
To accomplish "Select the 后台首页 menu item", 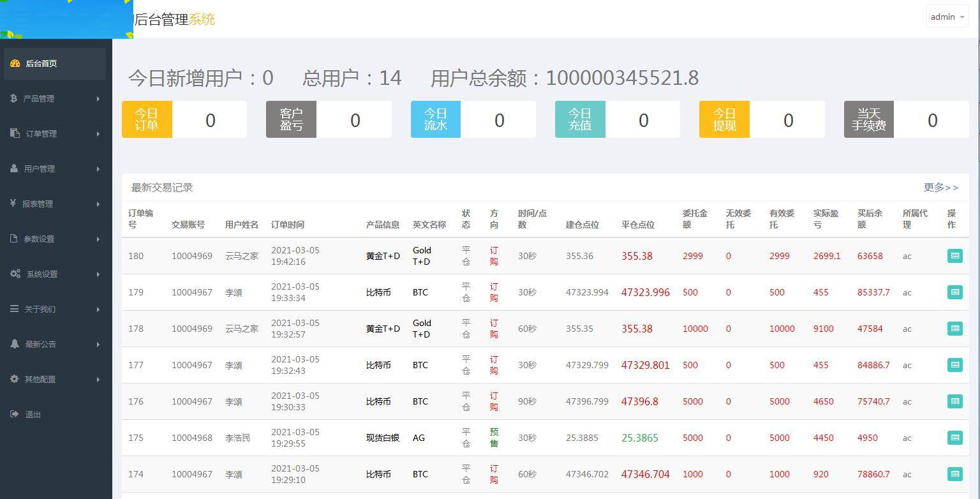I will pos(40,63).
